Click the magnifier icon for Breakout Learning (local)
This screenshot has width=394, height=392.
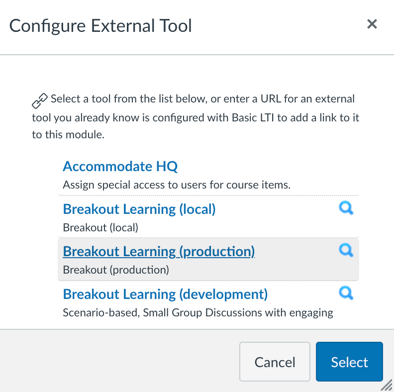click(x=346, y=208)
